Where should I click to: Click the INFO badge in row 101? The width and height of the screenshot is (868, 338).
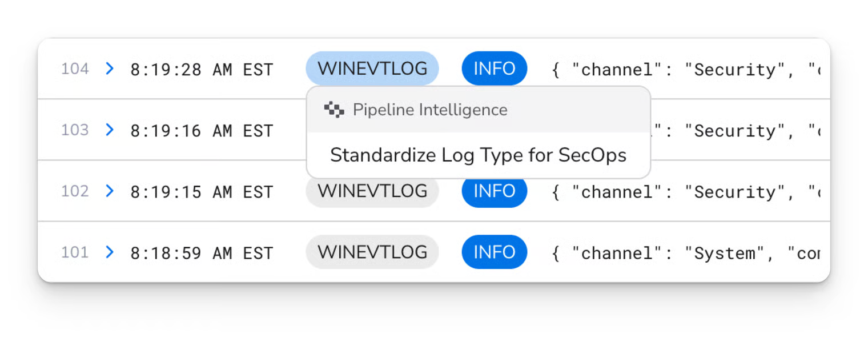(x=495, y=252)
